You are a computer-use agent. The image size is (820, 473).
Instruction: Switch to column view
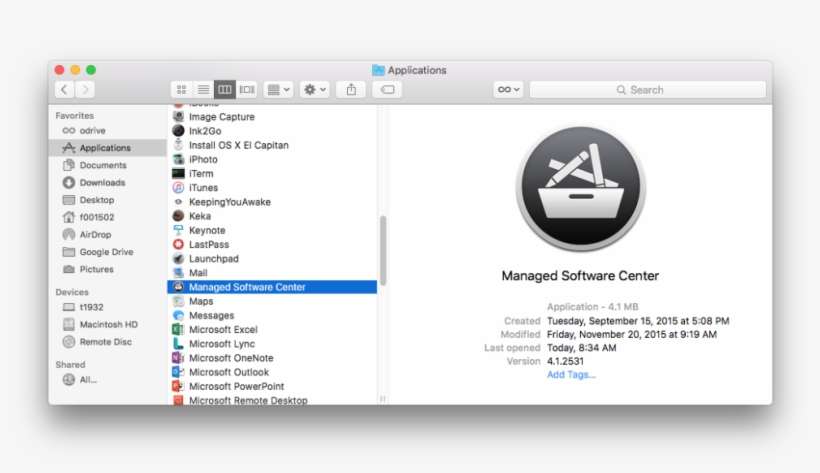(225, 90)
